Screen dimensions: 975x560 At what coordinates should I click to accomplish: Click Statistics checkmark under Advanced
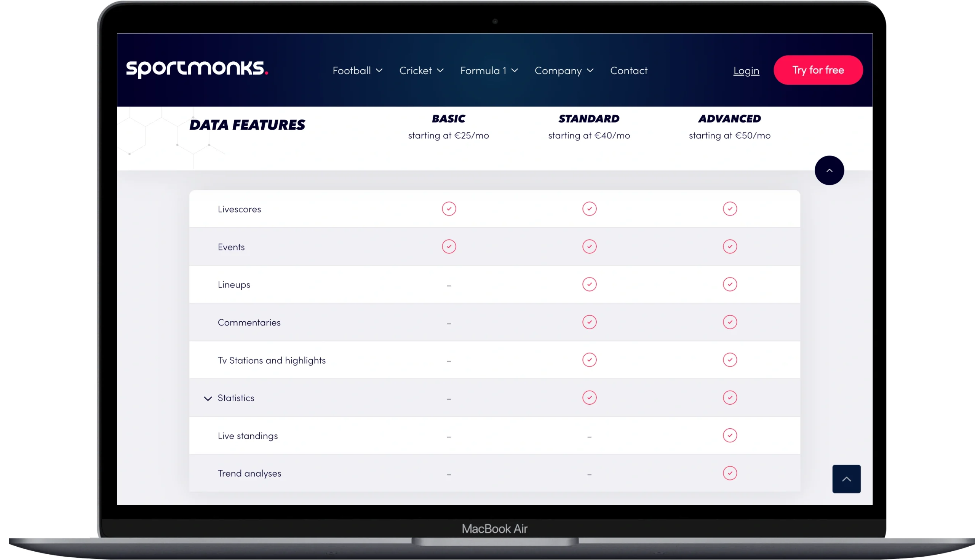point(729,398)
